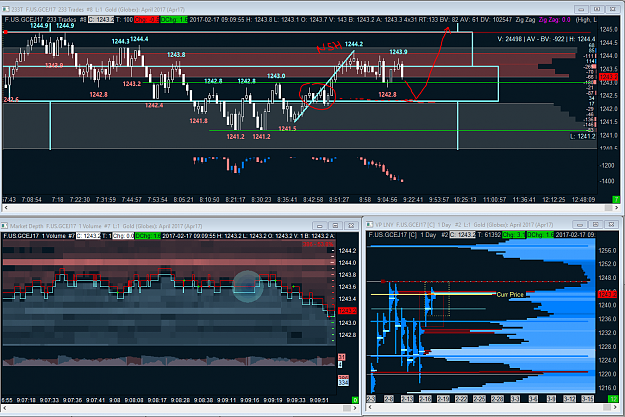Image resolution: width=625 pixels, height=417 pixels.
Task: Maximize the VP LNY chart window
Action: [x=596, y=224]
